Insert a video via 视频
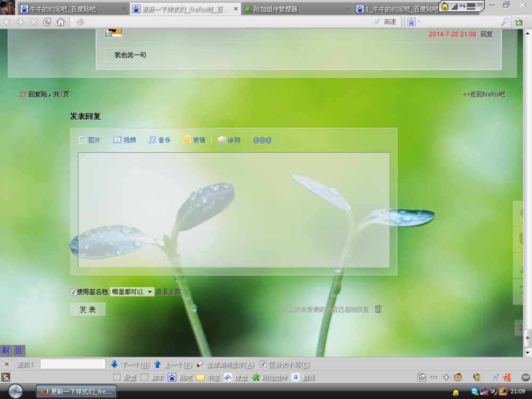Viewport: 532px width, 399px height. click(x=124, y=140)
